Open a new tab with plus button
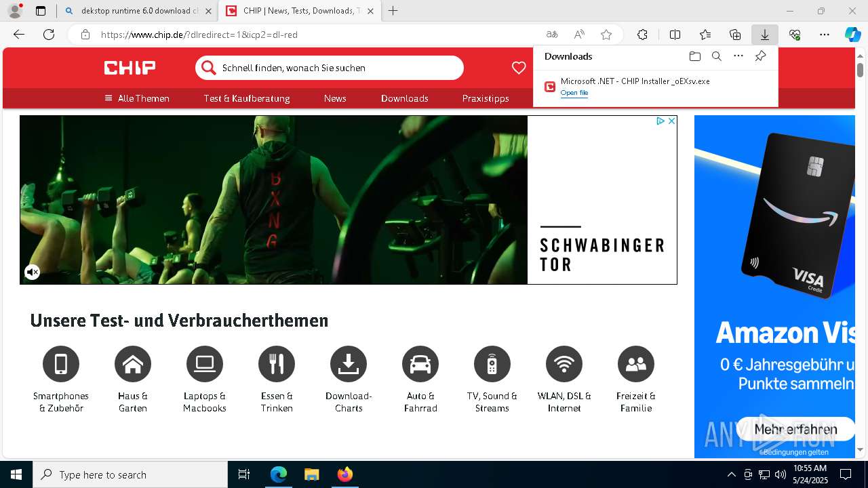This screenshot has height=488, width=868. [393, 11]
